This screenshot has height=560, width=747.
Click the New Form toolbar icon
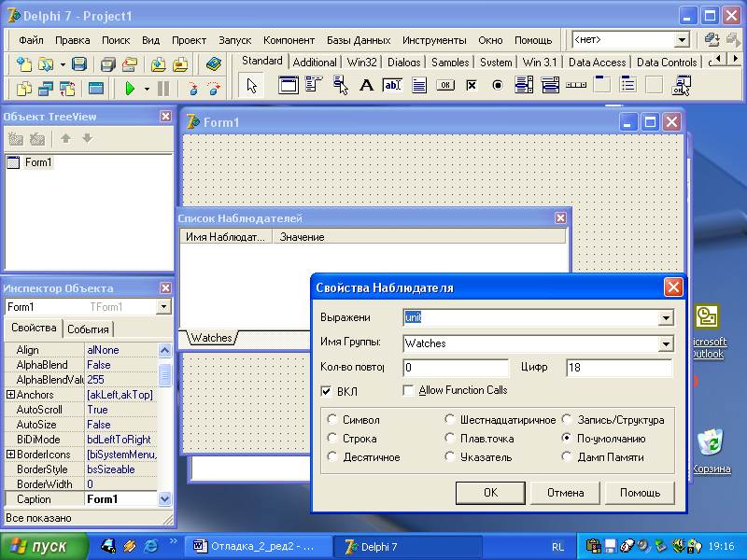coord(96,89)
